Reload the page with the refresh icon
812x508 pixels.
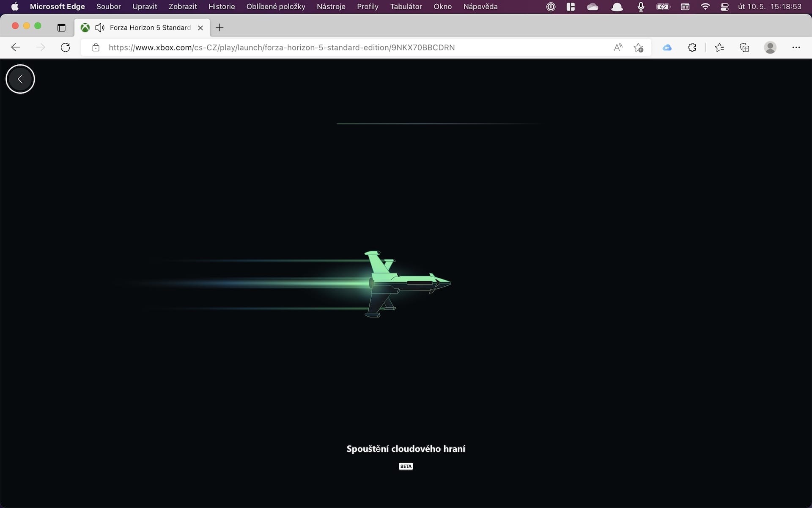[x=65, y=47]
